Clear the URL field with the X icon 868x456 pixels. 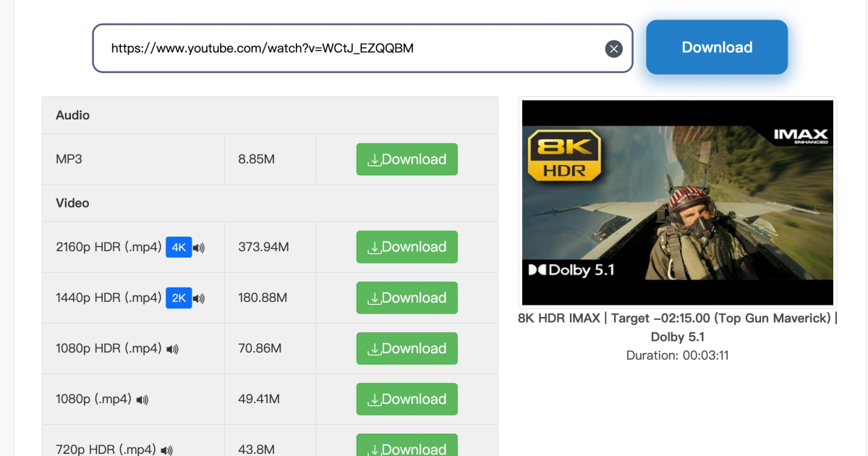click(613, 48)
